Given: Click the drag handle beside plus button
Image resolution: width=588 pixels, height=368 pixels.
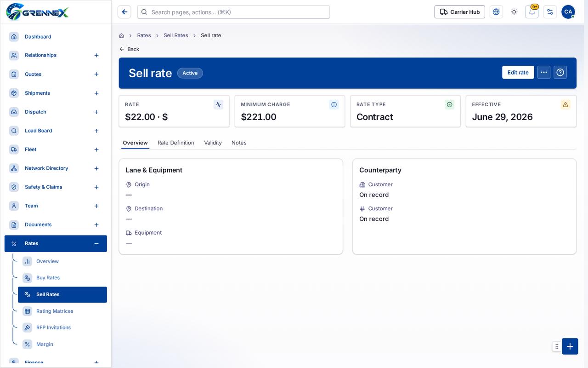Looking at the screenshot, I should [x=557, y=346].
